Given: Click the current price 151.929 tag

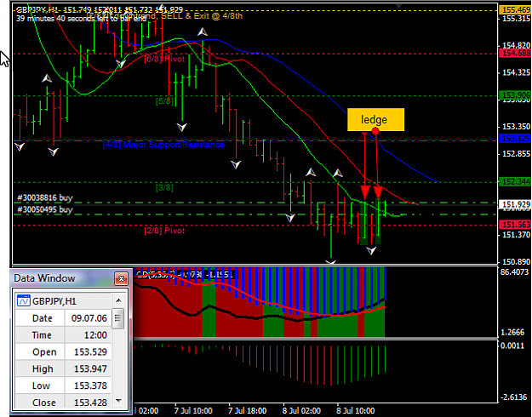Looking at the screenshot, I should pyautogui.click(x=516, y=204).
